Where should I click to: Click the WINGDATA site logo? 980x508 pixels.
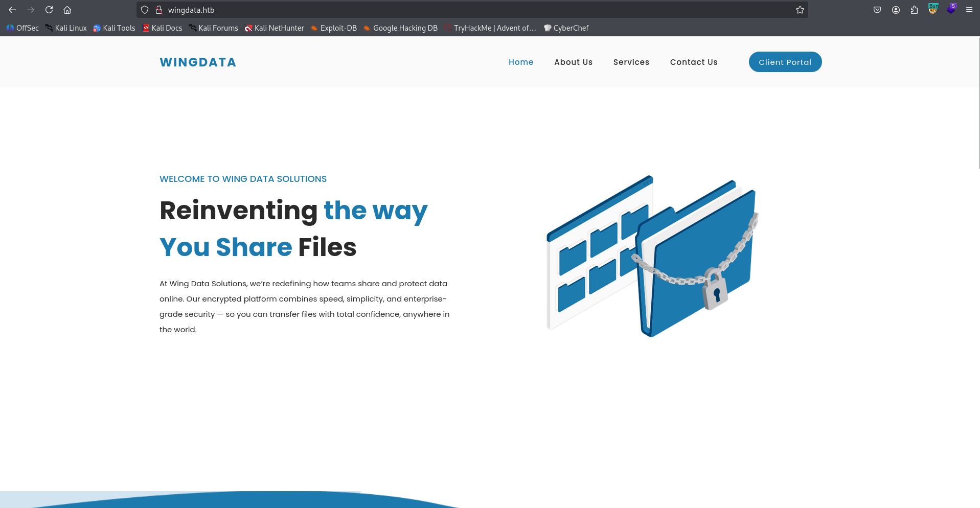[x=198, y=62]
